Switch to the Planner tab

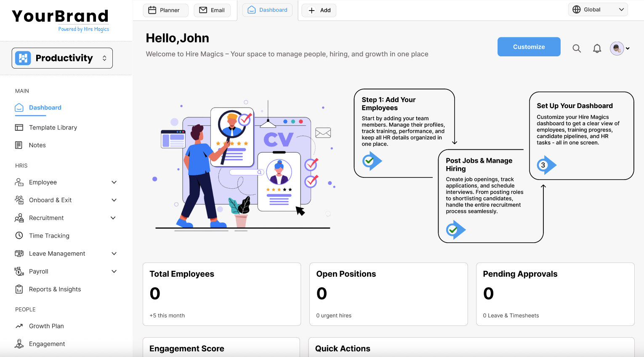[165, 10]
